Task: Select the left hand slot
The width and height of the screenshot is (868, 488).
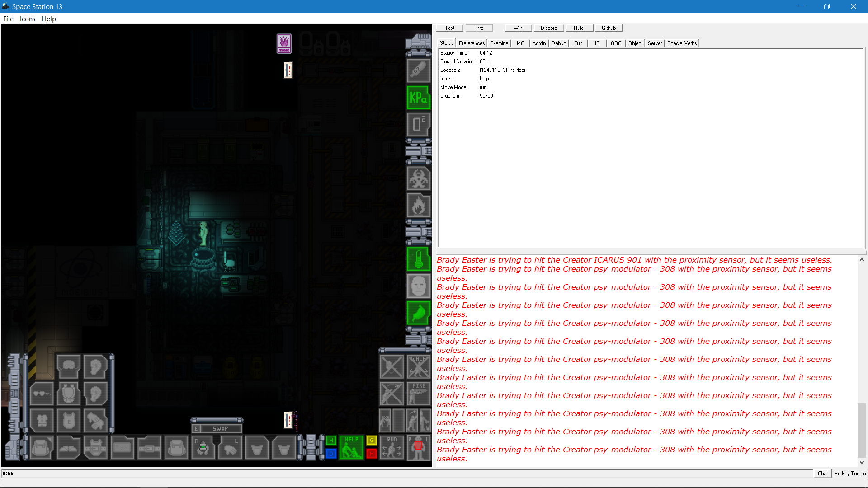Action: [x=230, y=447]
